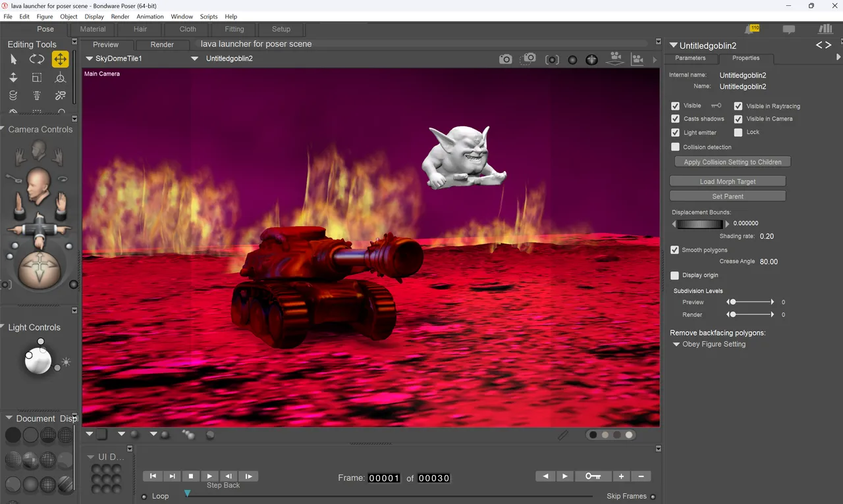
Task: Select the highlighted Translate/Pull tool
Action: (x=61, y=59)
